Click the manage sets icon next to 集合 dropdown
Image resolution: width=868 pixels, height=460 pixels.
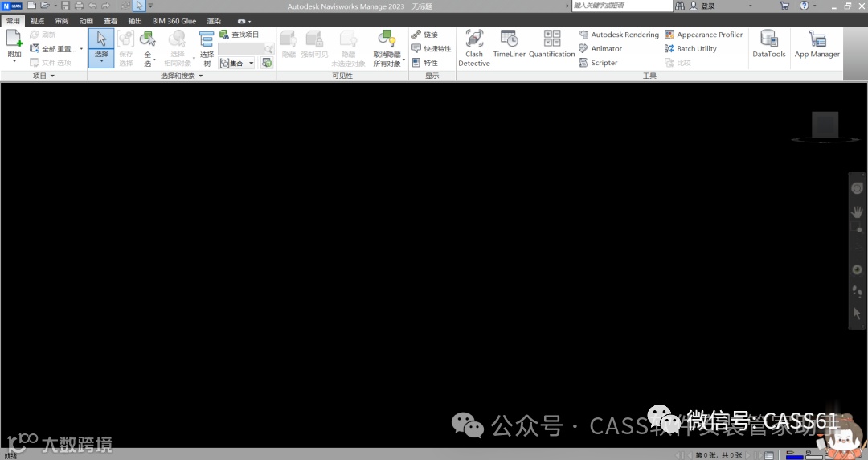click(x=267, y=63)
